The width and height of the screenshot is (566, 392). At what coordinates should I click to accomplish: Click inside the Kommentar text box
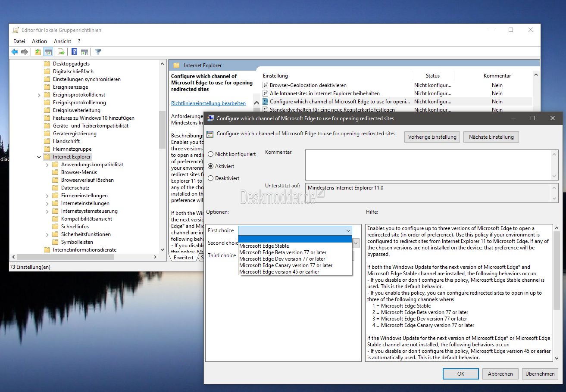pyautogui.click(x=428, y=165)
